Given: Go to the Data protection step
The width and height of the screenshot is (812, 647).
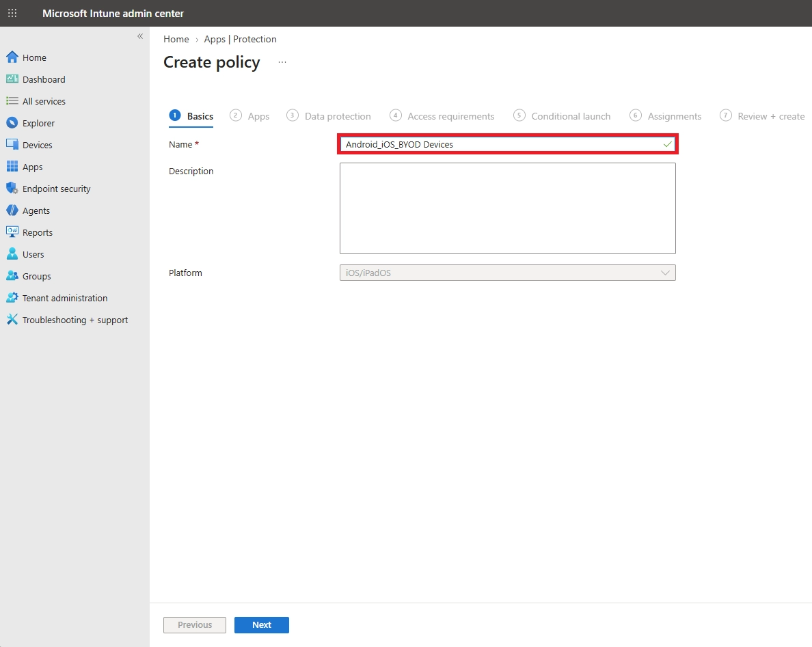Looking at the screenshot, I should tap(328, 116).
